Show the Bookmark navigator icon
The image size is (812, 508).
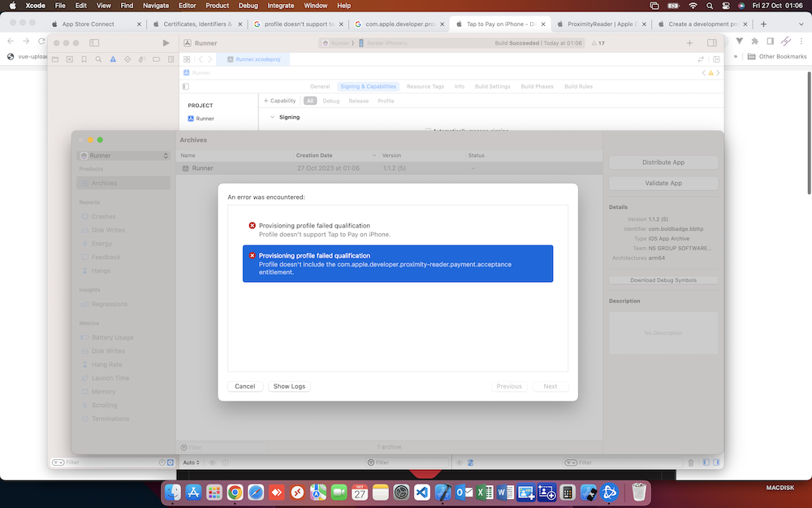tap(84, 59)
